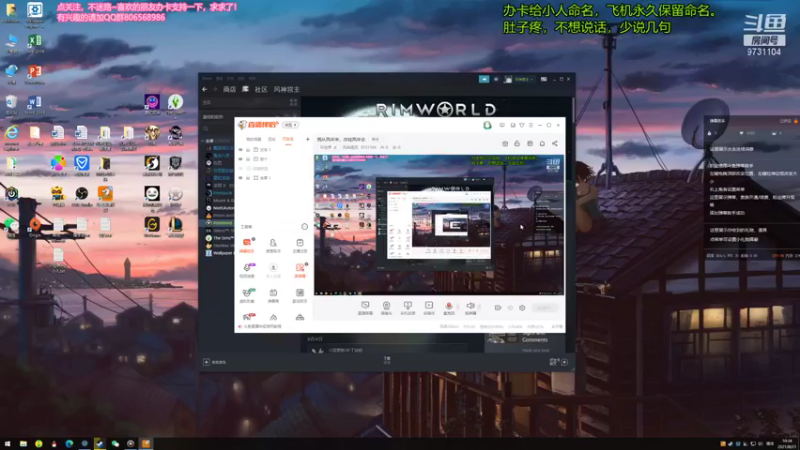Open the 游戏 mode dropdown in 直播伴侣

pos(290,125)
